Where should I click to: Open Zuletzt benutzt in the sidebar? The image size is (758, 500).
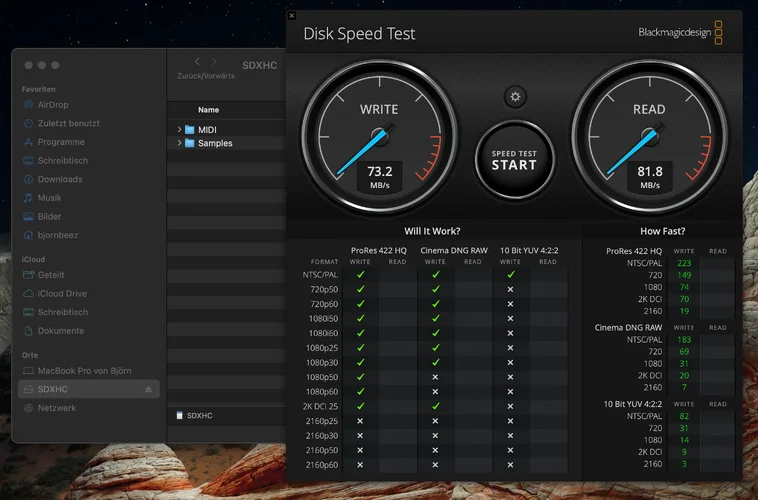point(68,123)
